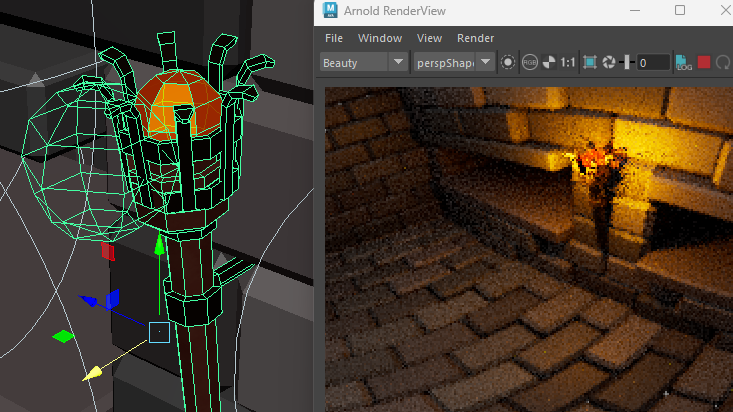Open the File menu in RenderView
Image resolution: width=733 pixels, height=412 pixels.
pos(334,38)
